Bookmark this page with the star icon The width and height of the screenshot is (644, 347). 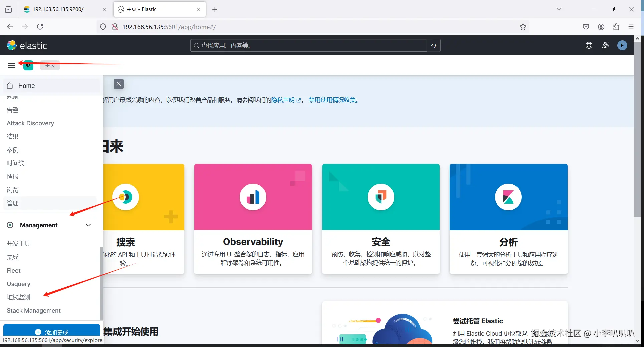pos(523,27)
